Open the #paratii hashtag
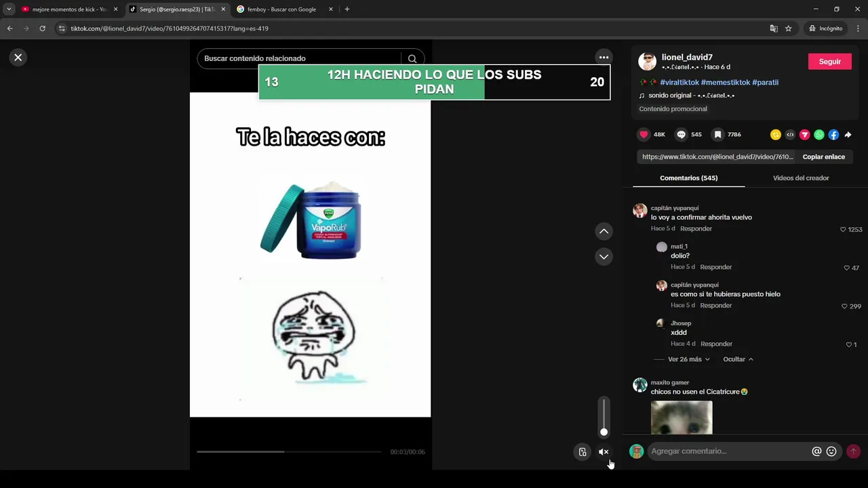 click(x=765, y=83)
